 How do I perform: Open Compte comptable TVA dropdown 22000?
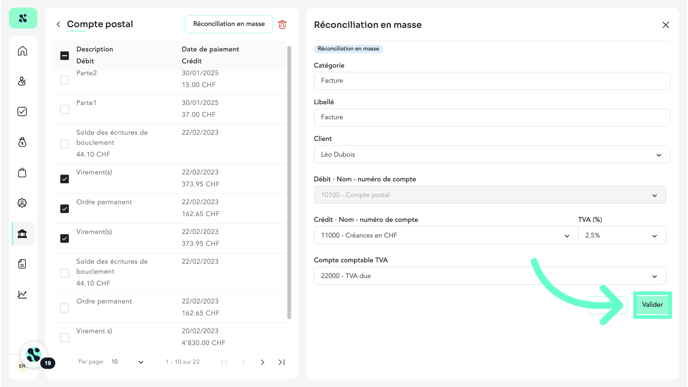490,276
